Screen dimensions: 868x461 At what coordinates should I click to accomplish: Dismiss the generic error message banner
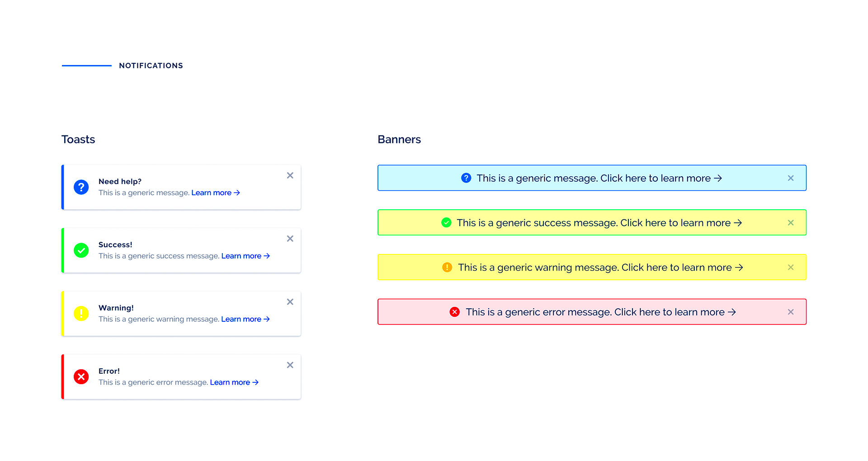point(791,312)
